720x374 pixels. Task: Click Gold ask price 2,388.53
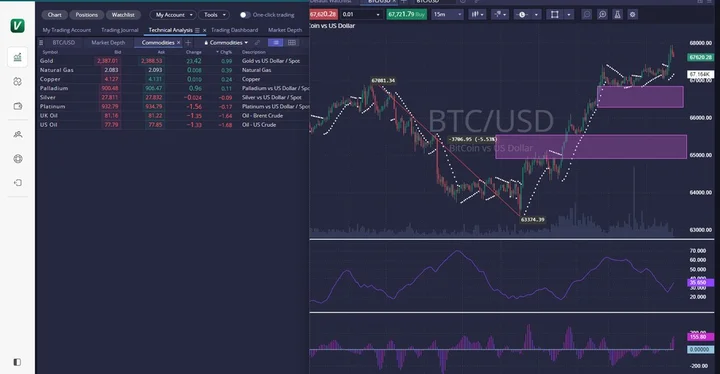point(152,61)
